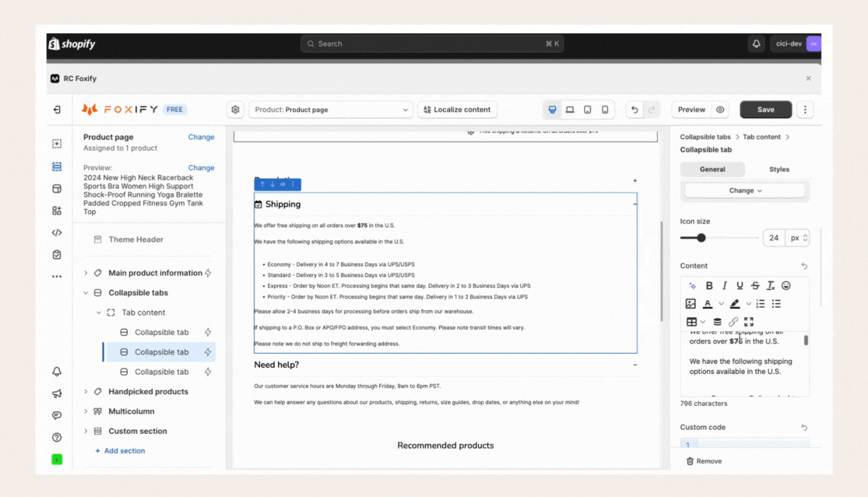
Task: Open the Product page template dropdown
Action: pyautogui.click(x=331, y=110)
